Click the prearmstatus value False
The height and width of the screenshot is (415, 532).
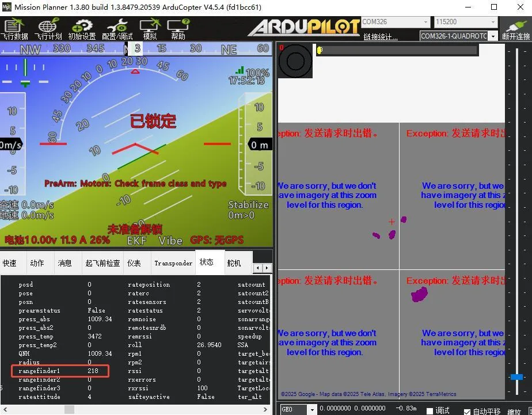[x=96, y=310]
